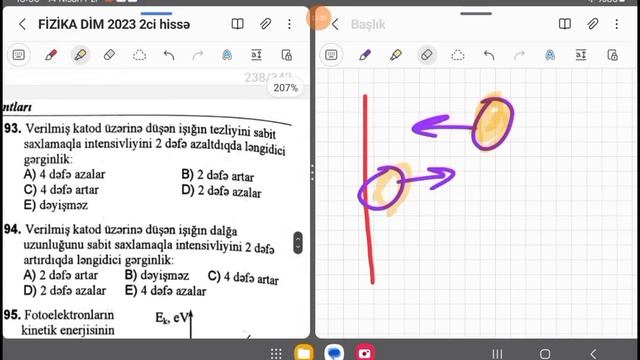Open the blue Messages app
Viewport: 640px width, 360px height.
point(334,353)
